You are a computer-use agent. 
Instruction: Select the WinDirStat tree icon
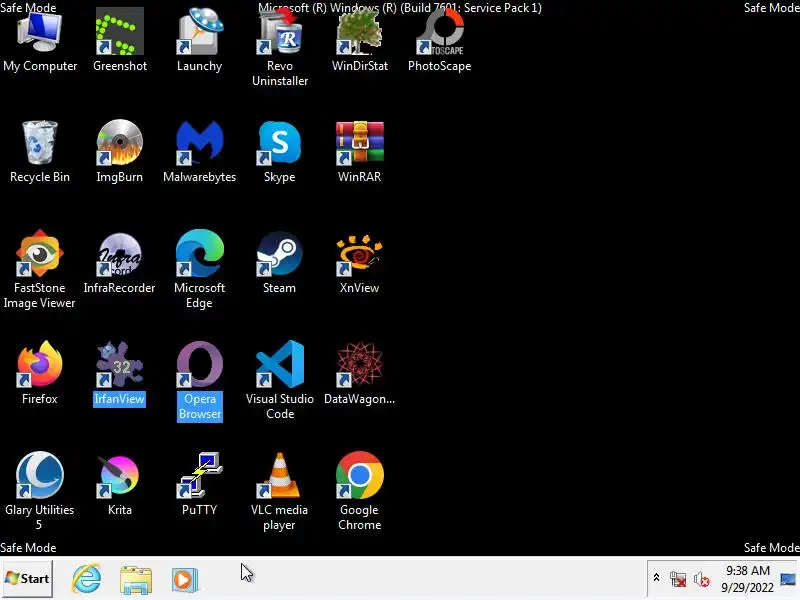point(360,33)
